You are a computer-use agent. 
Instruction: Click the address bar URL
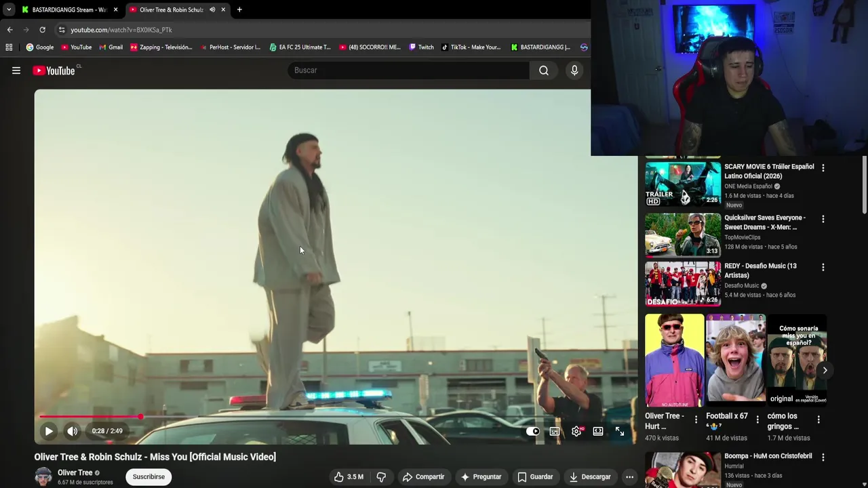click(121, 30)
